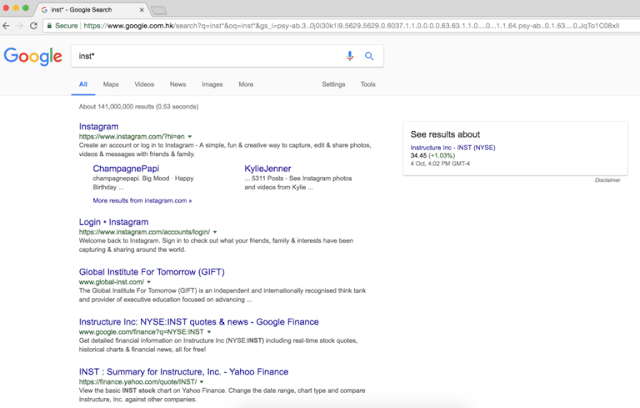
Task: Switch to Maps results tab
Action: pos(111,84)
